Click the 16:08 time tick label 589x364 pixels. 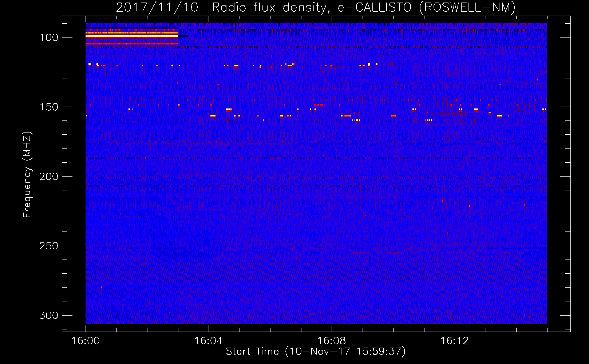(332, 341)
